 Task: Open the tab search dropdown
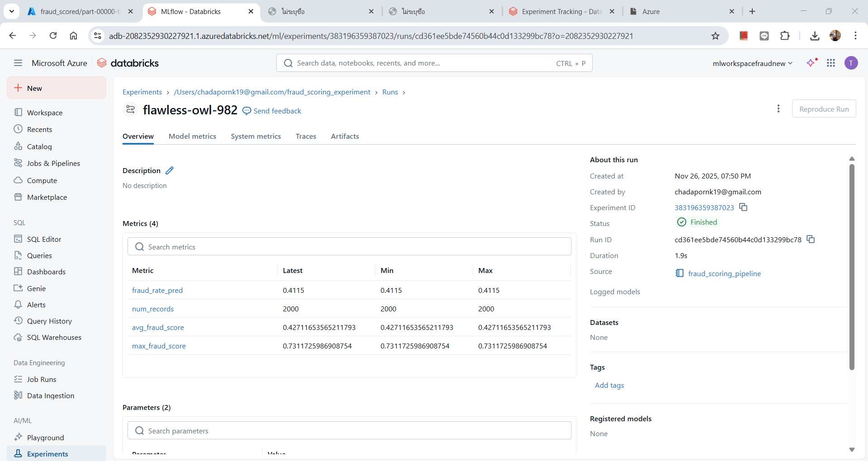[12, 11]
